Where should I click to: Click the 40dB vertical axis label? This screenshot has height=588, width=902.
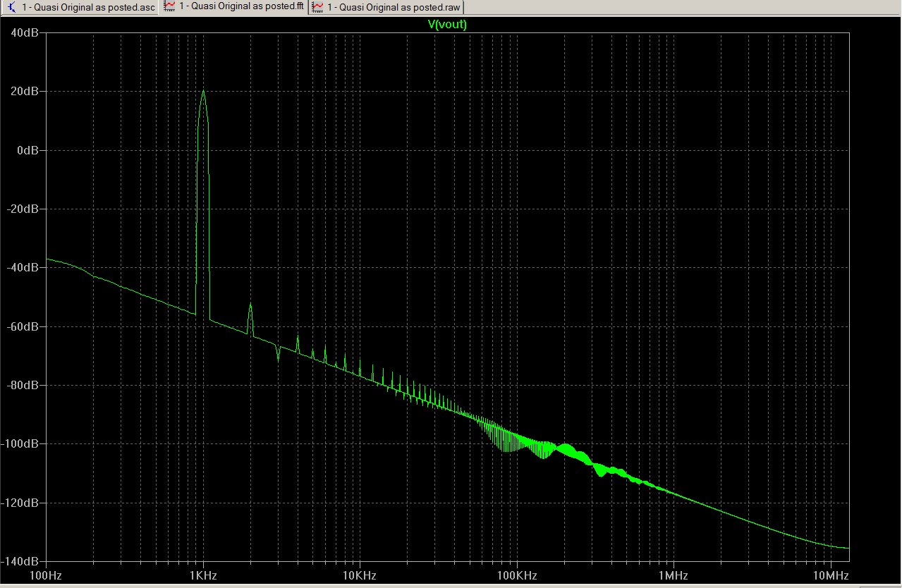point(25,32)
